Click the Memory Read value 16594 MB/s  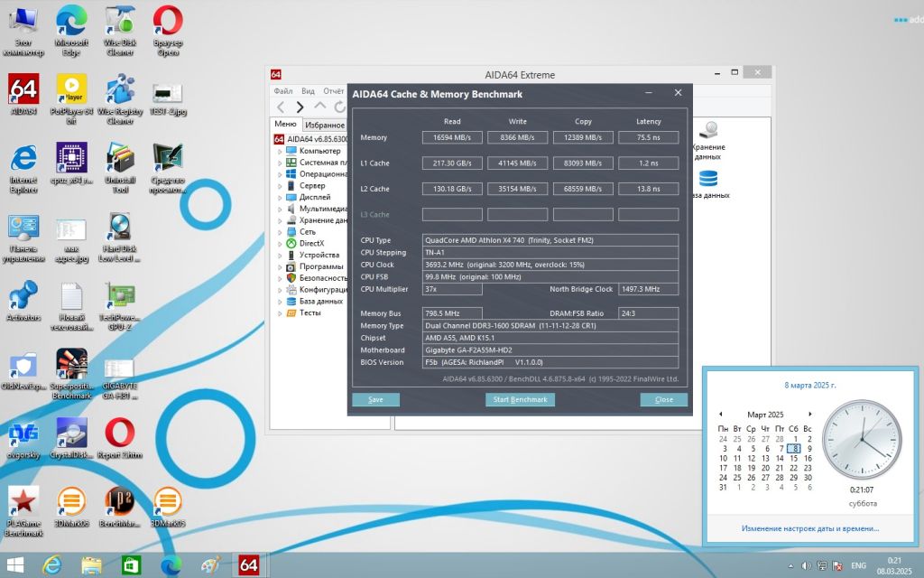click(x=452, y=137)
